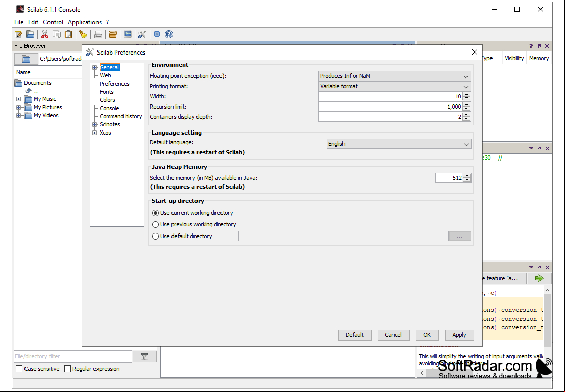Click the green next arrow in News feed
Viewport: 565px width, 392px height.
click(x=539, y=278)
